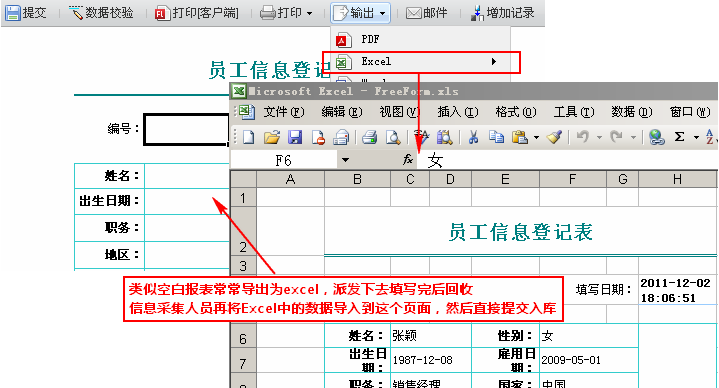
Task: Click the copy icon in Excel toolbar
Action: pyautogui.click(x=496, y=137)
